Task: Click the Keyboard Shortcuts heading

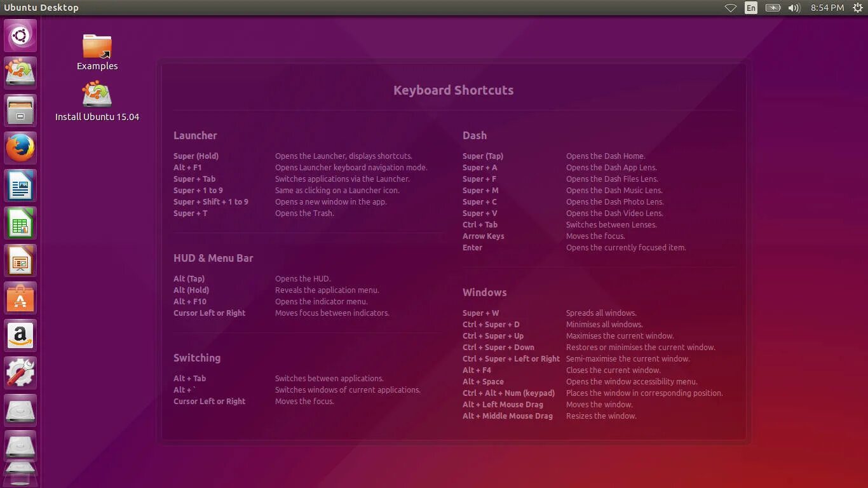Action: (x=453, y=90)
